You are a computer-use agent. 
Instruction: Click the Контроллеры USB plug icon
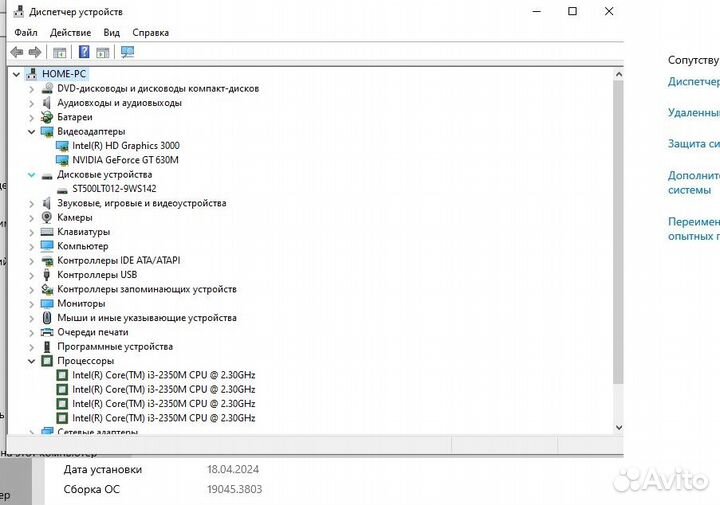click(x=47, y=275)
